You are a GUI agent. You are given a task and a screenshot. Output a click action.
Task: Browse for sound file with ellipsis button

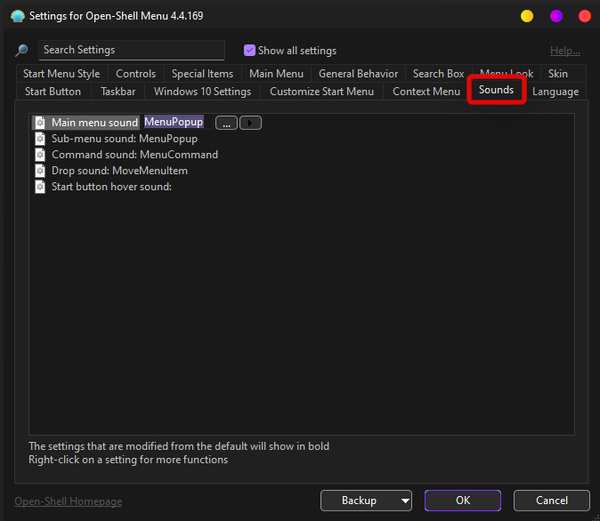coord(226,123)
